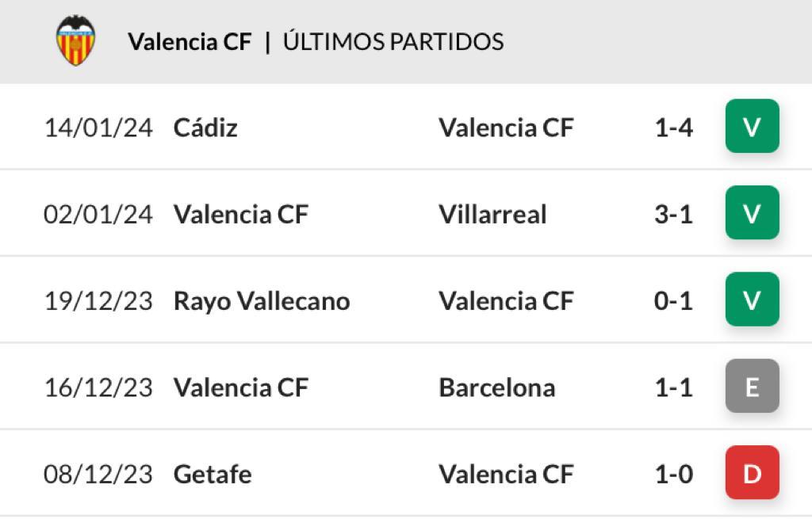
Task: Click the 3-1 score against Villarreal
Action: click(x=673, y=214)
